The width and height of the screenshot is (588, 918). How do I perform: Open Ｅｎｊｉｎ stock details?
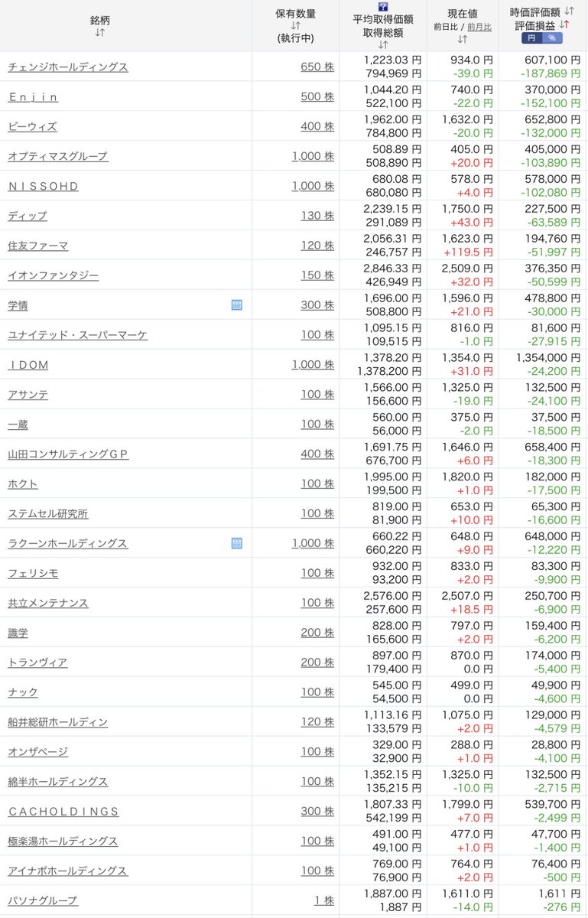(x=33, y=97)
